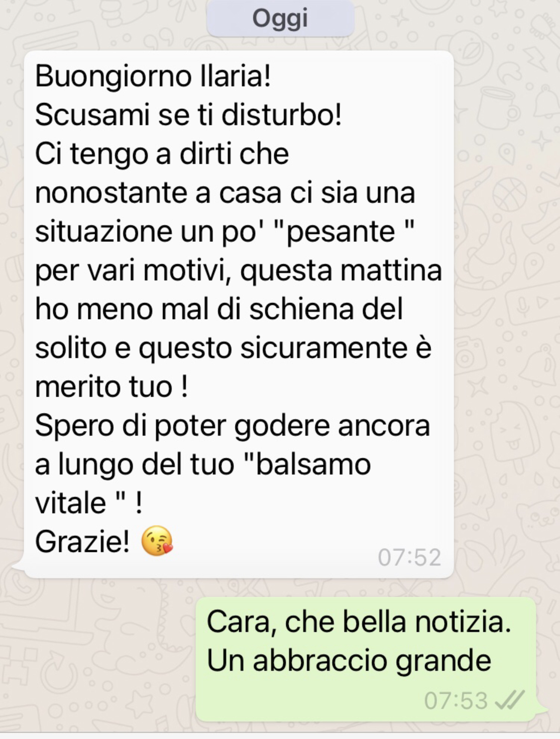Tap the Cara, che bella notizia. text

pos(359,622)
